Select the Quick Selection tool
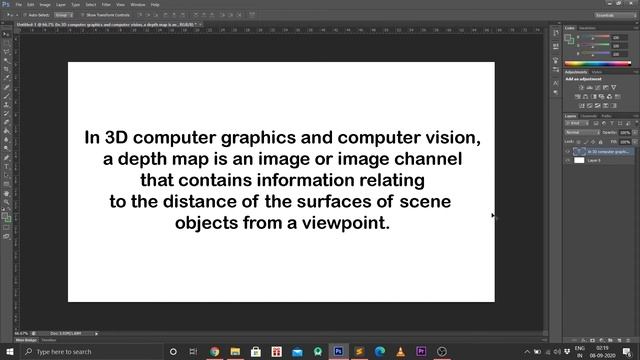The height and width of the screenshot is (360, 640). 6,60
